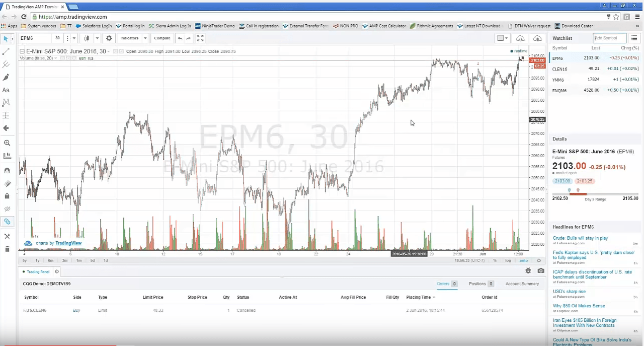644x346 pixels.
Task: Select YMM6 in the watchlist
Action: point(596,80)
